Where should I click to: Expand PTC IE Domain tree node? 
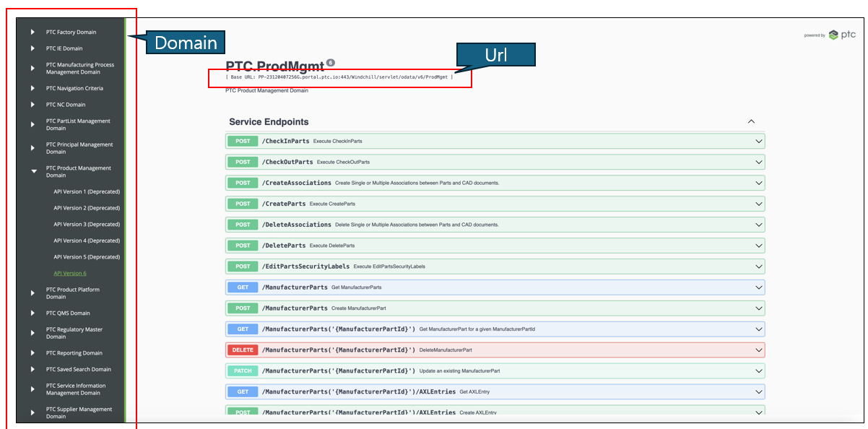click(32, 48)
